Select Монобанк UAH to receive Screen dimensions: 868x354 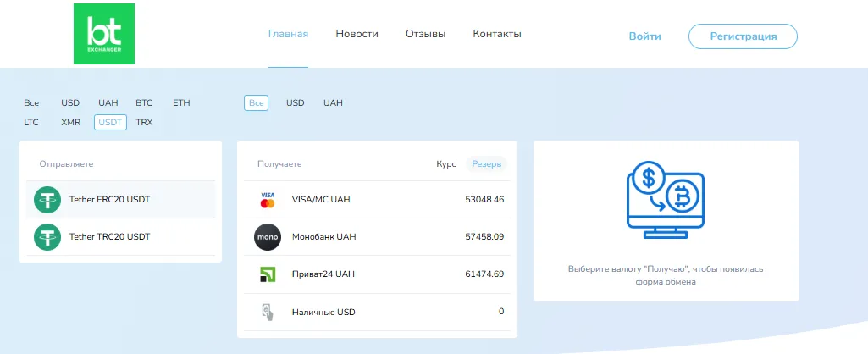(x=377, y=237)
